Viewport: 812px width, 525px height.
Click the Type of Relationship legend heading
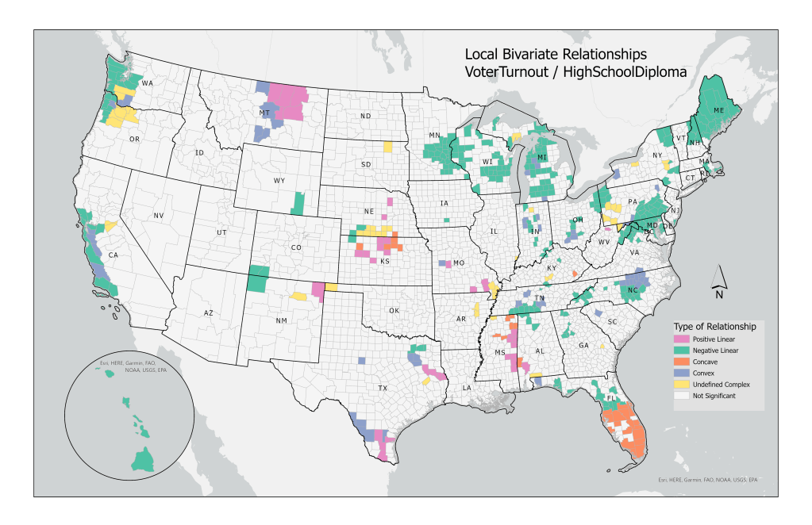click(x=714, y=326)
